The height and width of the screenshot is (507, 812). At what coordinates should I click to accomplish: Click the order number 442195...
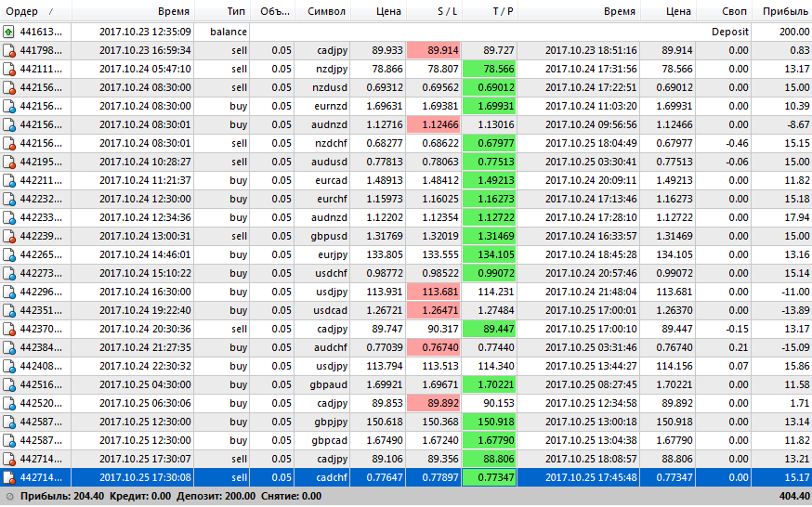[41, 162]
